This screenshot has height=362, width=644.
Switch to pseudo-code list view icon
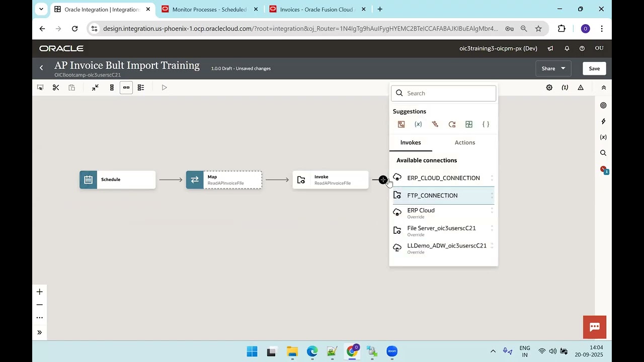click(x=141, y=87)
